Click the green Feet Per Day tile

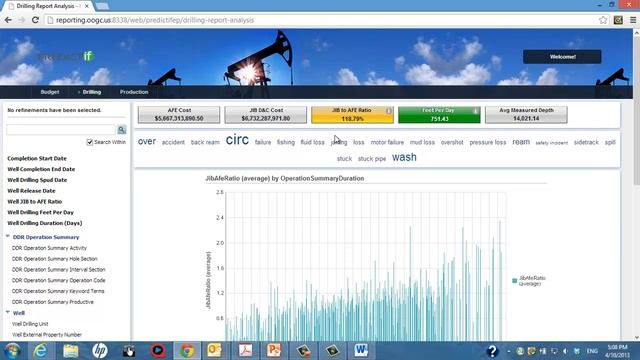coord(439,115)
